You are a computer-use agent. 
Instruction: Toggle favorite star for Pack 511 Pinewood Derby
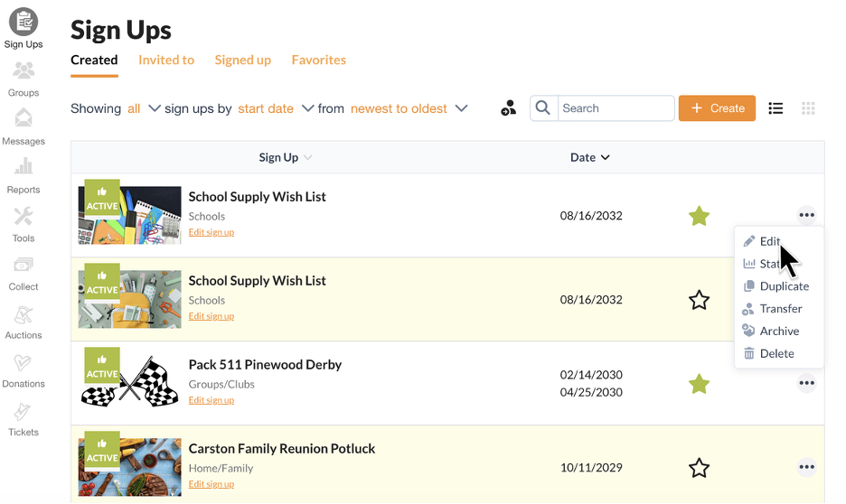pos(699,384)
